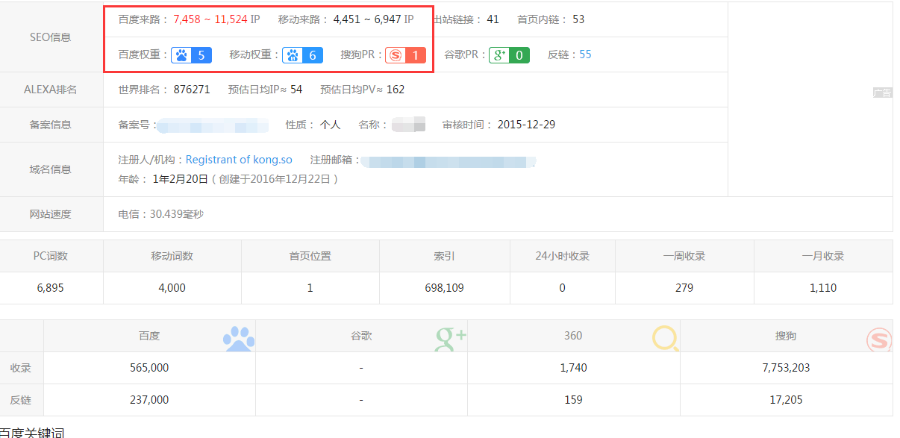Viewport: 900px width, 438px height.
Task: Click the 一周收录 value 279
Action: pyautogui.click(x=684, y=288)
